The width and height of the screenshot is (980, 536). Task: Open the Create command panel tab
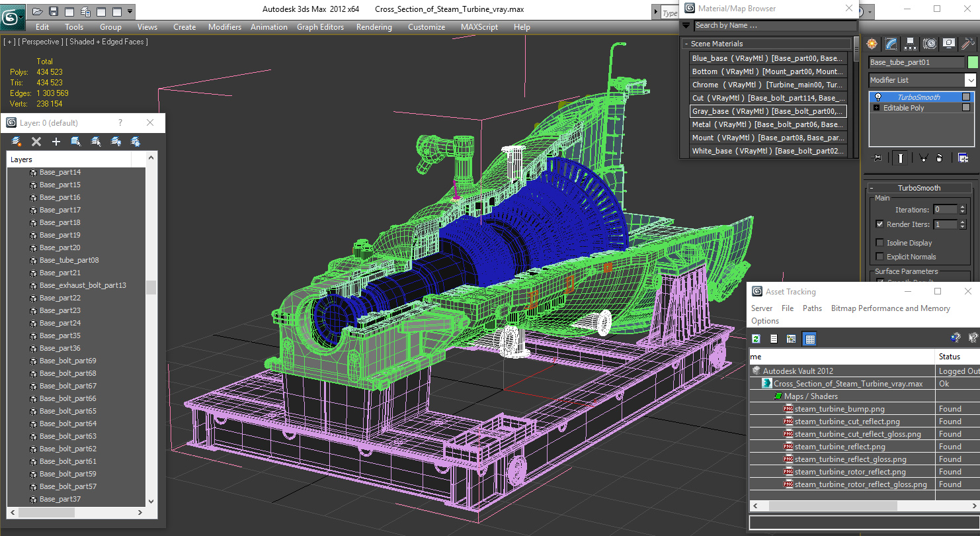pyautogui.click(x=872, y=44)
